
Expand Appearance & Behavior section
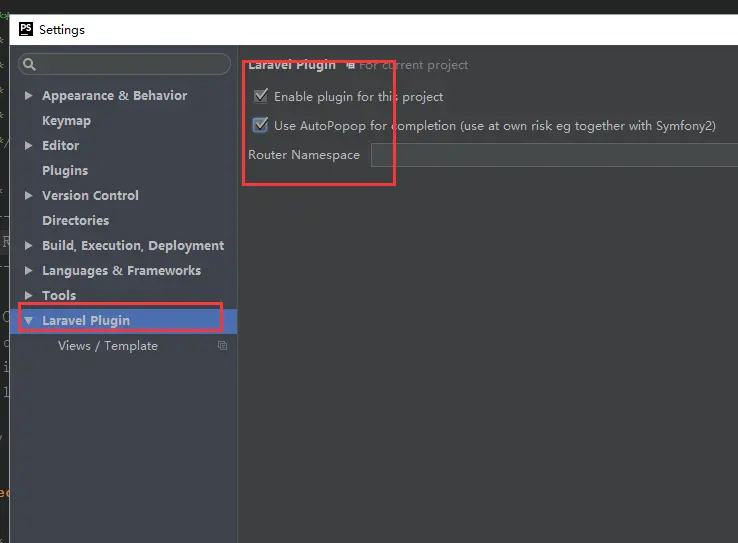coord(28,96)
